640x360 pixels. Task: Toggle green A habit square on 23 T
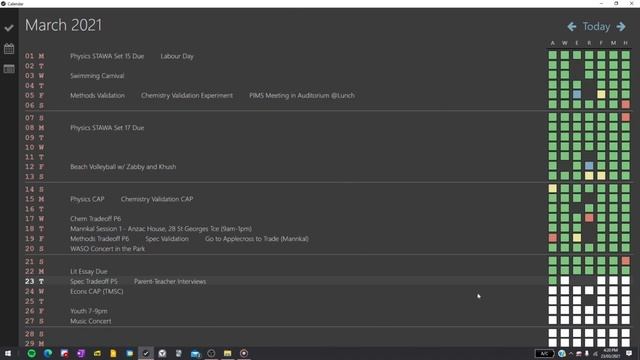[x=553, y=280]
